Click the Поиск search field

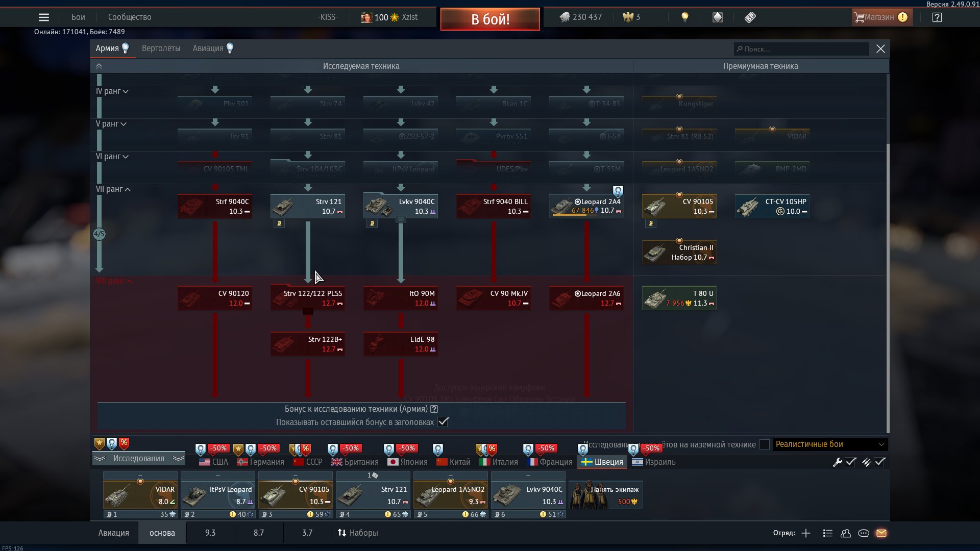click(801, 49)
